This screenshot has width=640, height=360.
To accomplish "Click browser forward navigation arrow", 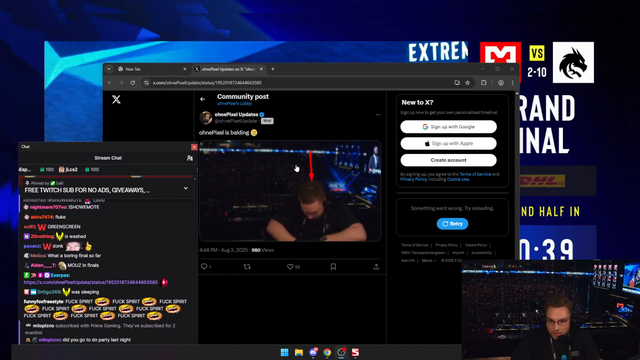I will coord(121,83).
